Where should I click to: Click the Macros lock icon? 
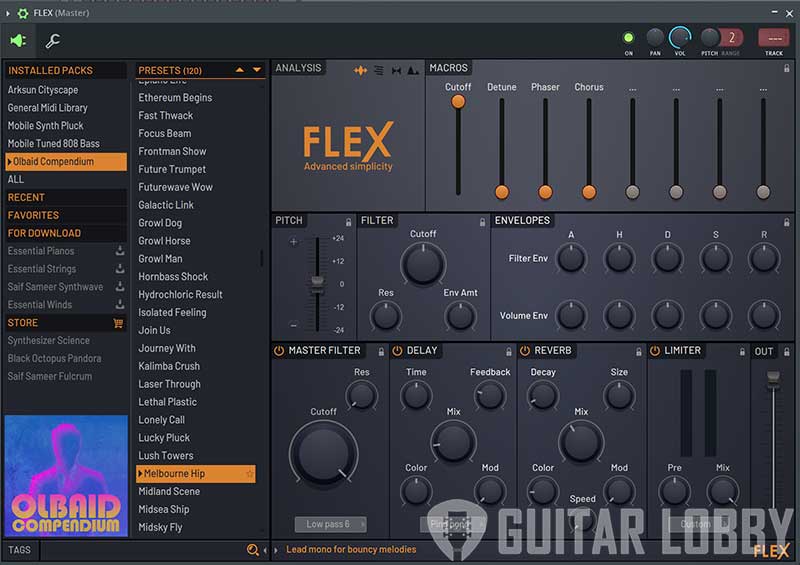point(786,68)
